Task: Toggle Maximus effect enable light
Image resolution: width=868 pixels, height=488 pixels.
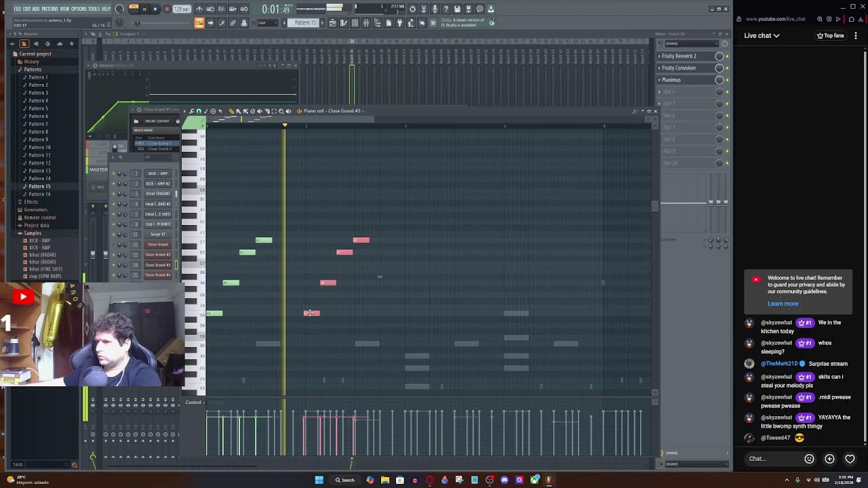Action: tap(727, 80)
